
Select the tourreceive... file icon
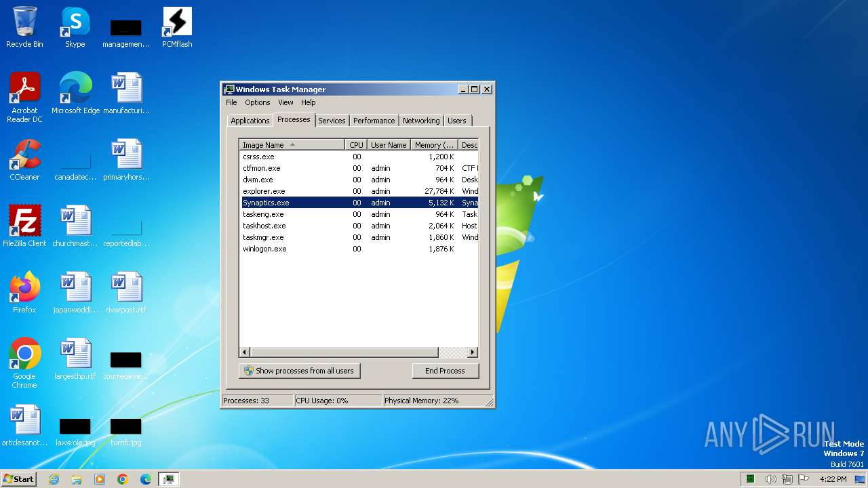(126, 365)
